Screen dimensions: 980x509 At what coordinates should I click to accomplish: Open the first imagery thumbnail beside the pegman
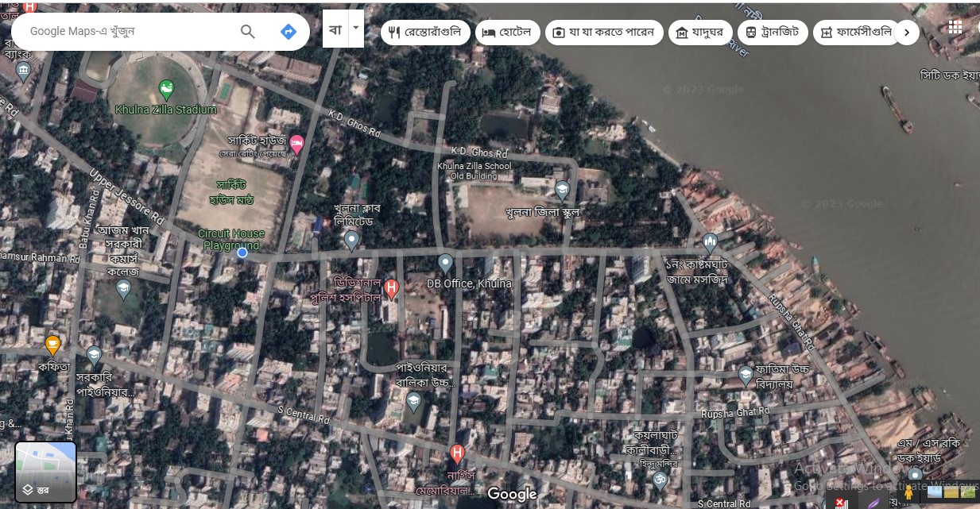[934, 492]
